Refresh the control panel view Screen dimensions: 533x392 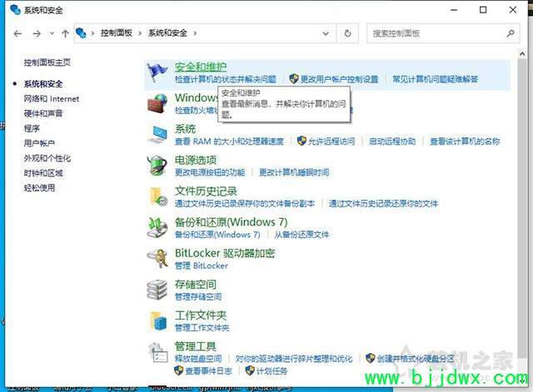(x=347, y=33)
